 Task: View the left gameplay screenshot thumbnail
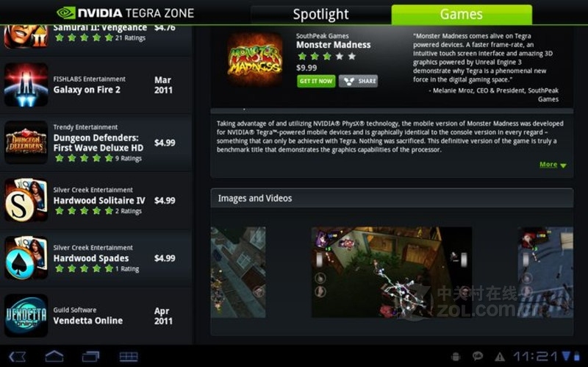click(x=237, y=272)
